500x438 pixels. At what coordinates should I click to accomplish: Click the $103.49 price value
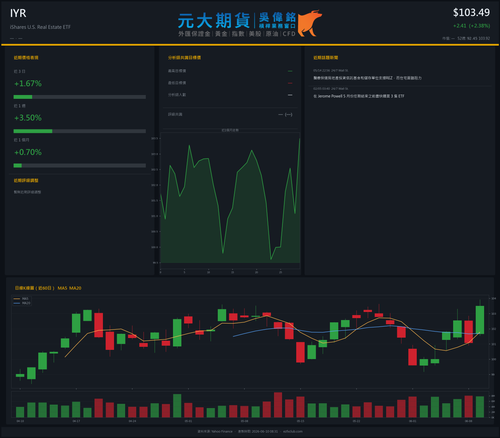tap(471, 13)
